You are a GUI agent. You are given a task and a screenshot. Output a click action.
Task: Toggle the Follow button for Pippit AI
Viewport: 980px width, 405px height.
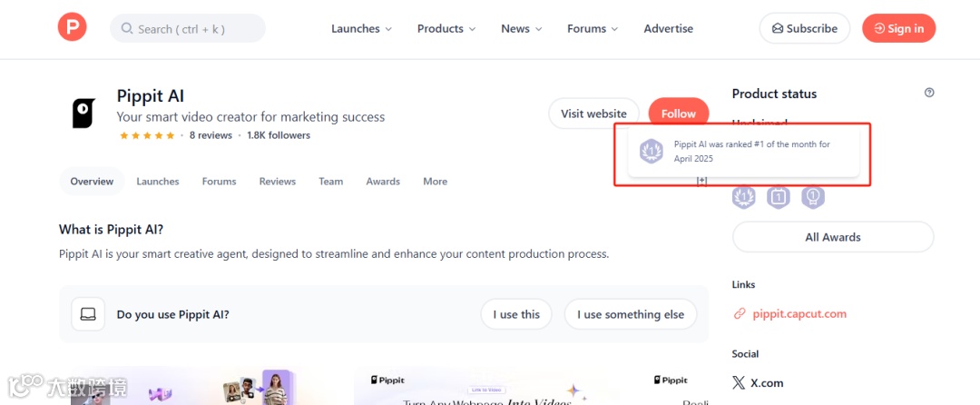pyautogui.click(x=678, y=114)
